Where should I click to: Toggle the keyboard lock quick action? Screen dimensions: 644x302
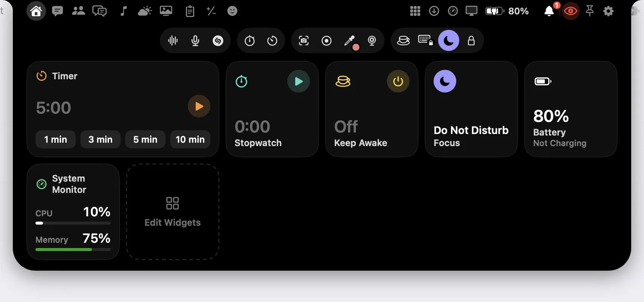pos(426,40)
